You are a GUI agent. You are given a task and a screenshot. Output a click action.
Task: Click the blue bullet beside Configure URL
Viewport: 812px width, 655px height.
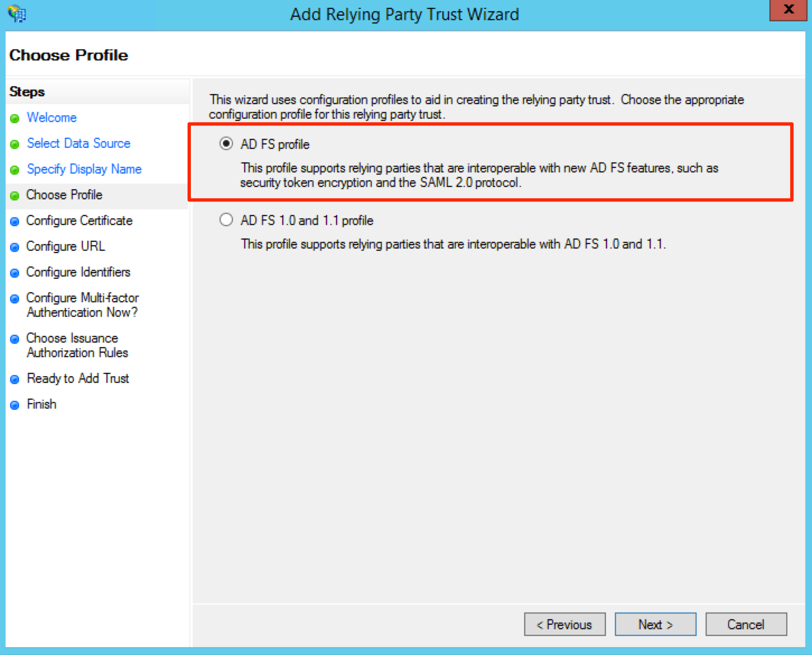[x=15, y=247]
